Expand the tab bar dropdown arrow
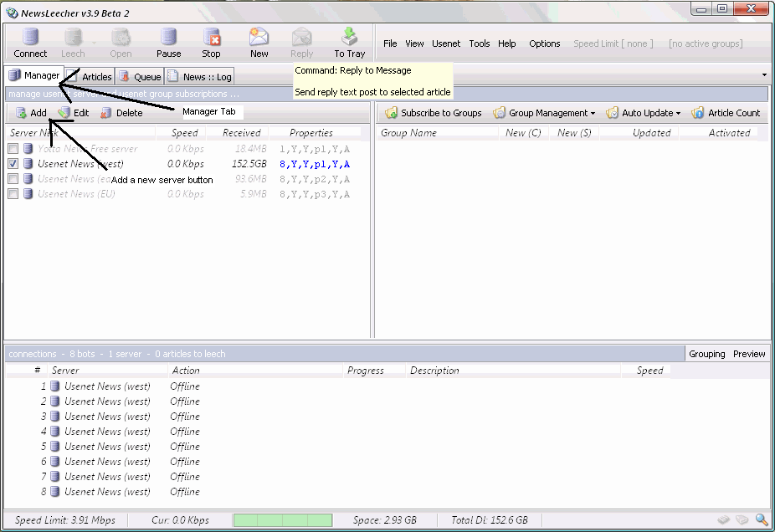The width and height of the screenshot is (775, 532). (764, 75)
